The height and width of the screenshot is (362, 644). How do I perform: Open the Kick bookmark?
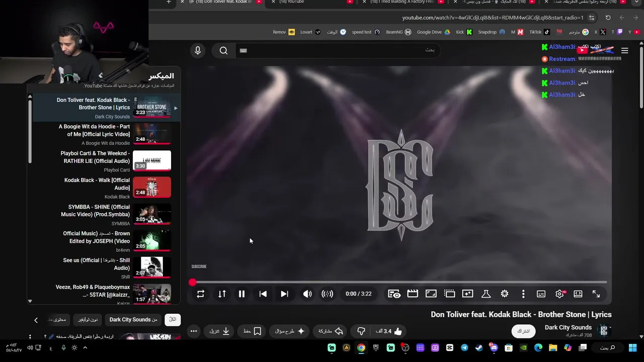[x=464, y=32]
